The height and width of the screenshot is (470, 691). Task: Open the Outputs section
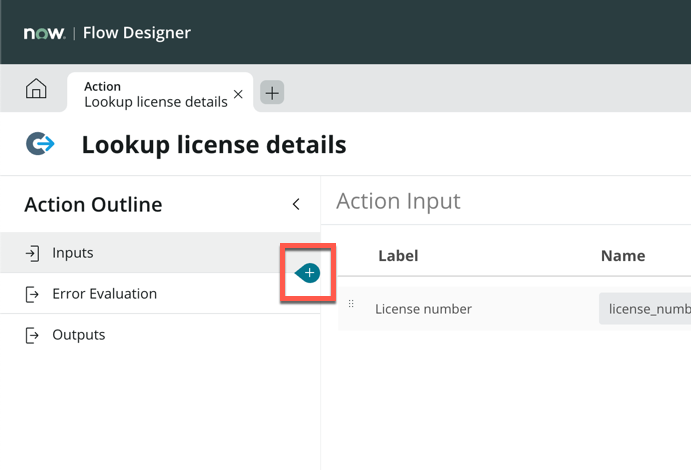tap(78, 335)
